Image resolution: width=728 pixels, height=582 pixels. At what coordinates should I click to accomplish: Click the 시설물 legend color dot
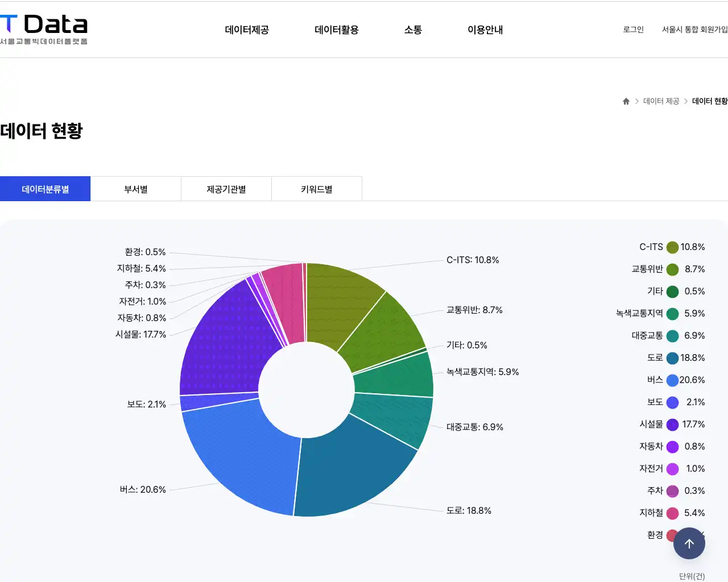click(672, 424)
